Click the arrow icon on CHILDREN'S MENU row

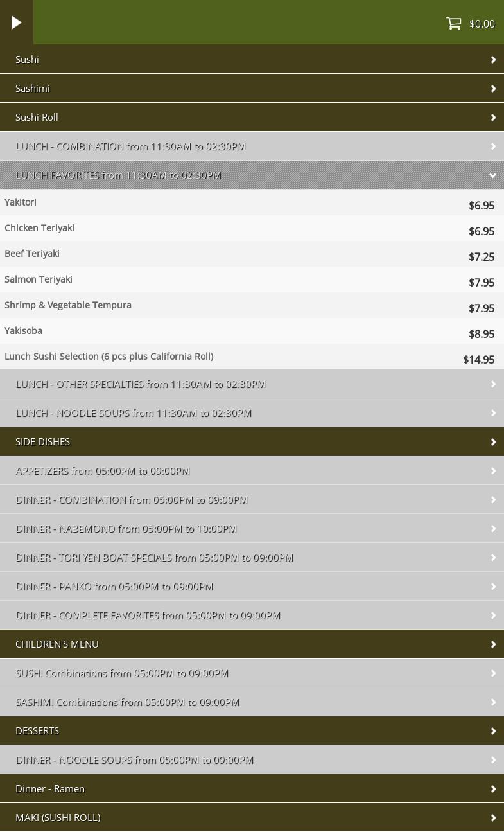click(x=493, y=644)
